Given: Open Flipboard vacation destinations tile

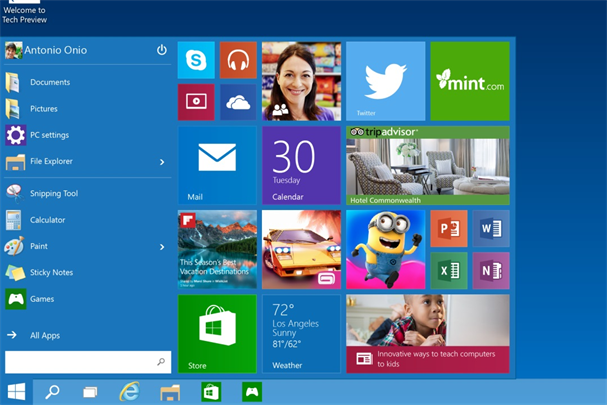Looking at the screenshot, I should (x=217, y=249).
